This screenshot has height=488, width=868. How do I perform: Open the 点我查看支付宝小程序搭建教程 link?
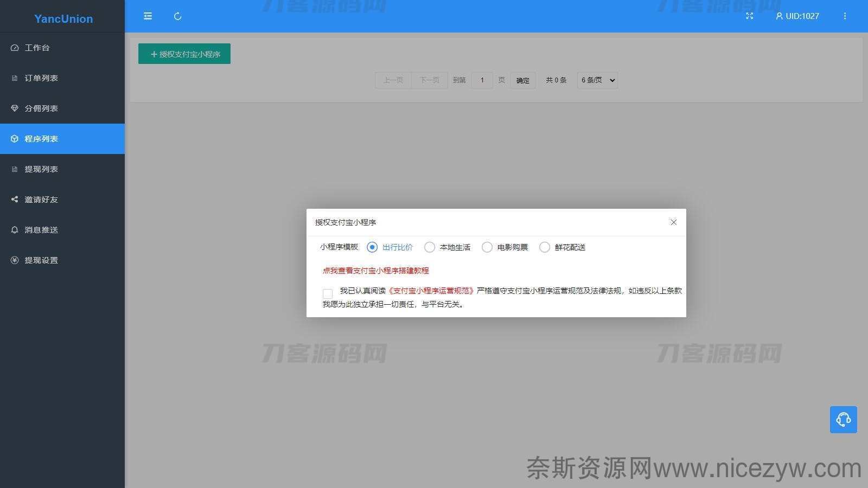coord(376,271)
